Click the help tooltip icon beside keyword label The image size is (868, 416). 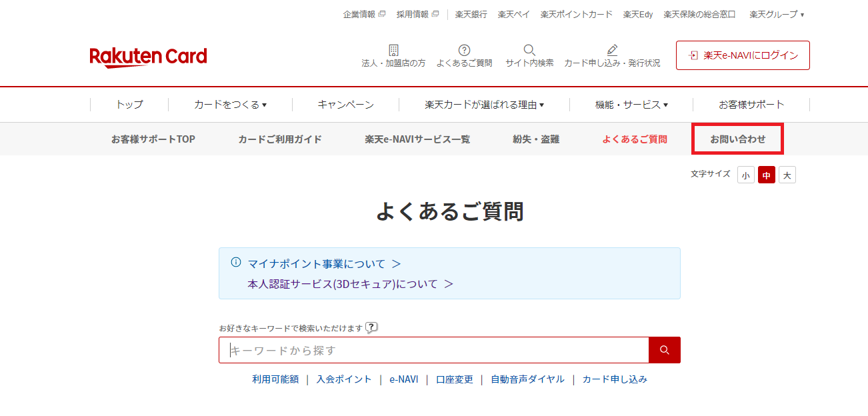point(371,327)
